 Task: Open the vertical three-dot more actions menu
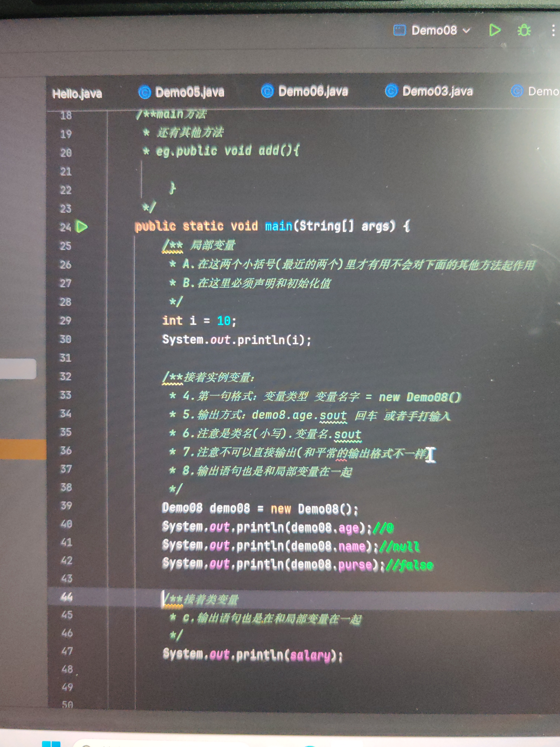tap(553, 30)
